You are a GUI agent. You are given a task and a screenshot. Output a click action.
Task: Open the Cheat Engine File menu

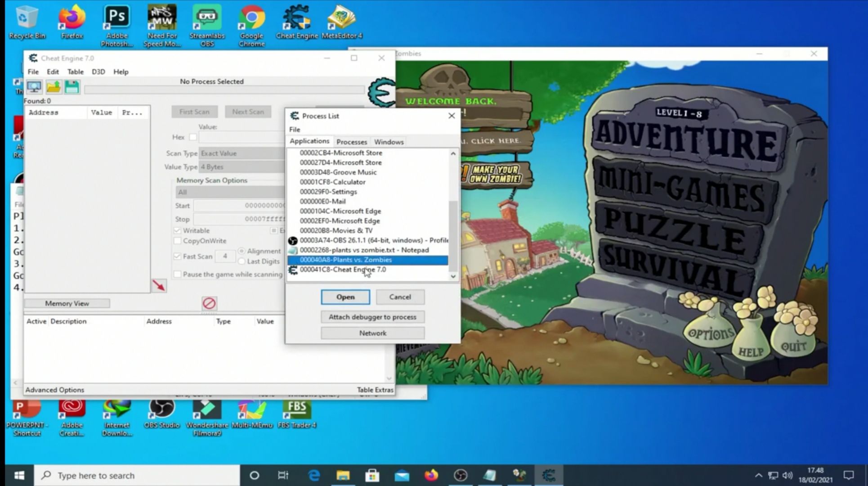33,72
